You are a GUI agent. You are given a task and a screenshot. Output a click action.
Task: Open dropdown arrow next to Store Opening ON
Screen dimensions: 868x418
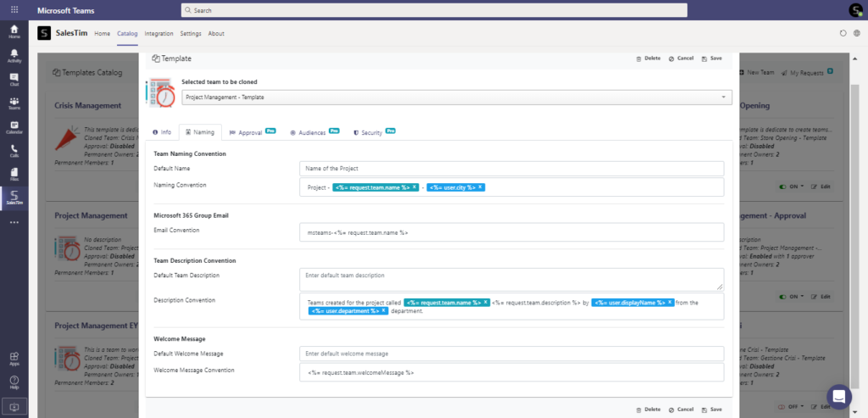pyautogui.click(x=802, y=187)
